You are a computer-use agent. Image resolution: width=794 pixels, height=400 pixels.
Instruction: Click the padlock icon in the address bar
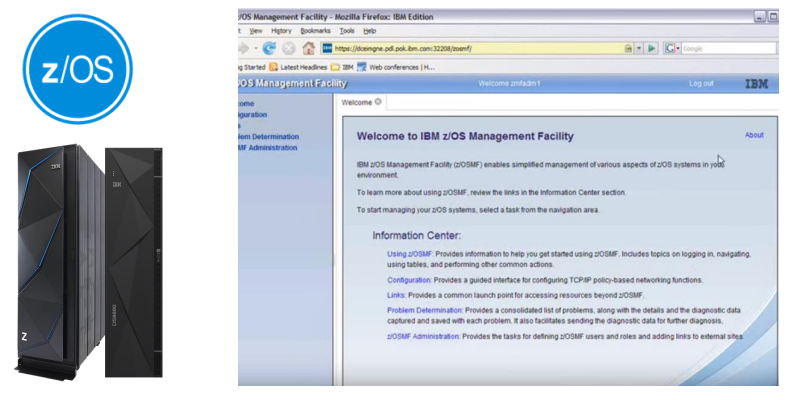tap(628, 49)
